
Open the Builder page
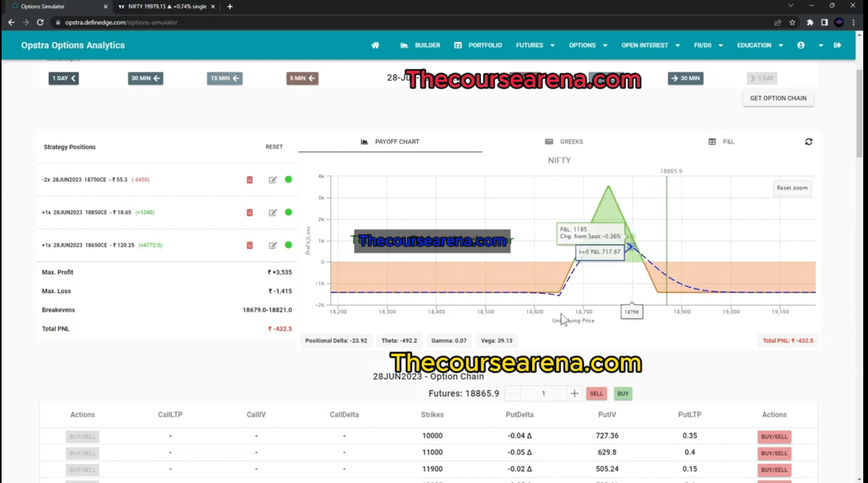[420, 45]
